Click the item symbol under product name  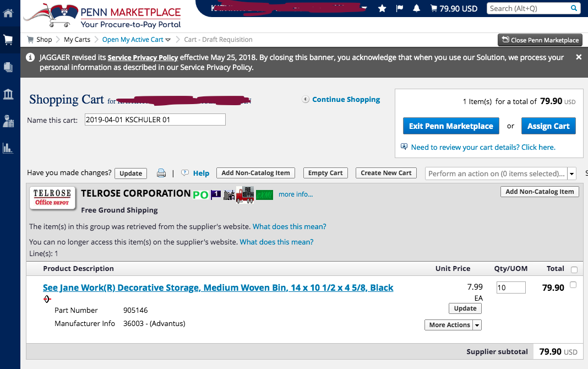pyautogui.click(x=47, y=299)
